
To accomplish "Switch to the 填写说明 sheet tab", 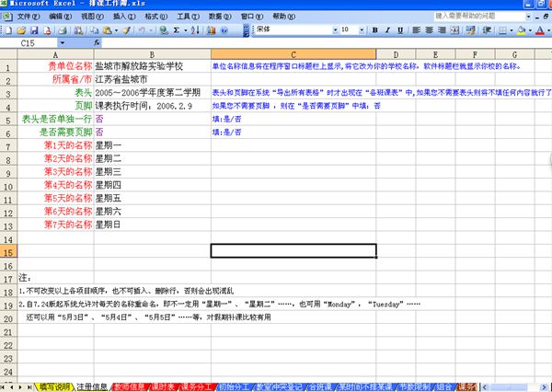I will tap(54, 386).
